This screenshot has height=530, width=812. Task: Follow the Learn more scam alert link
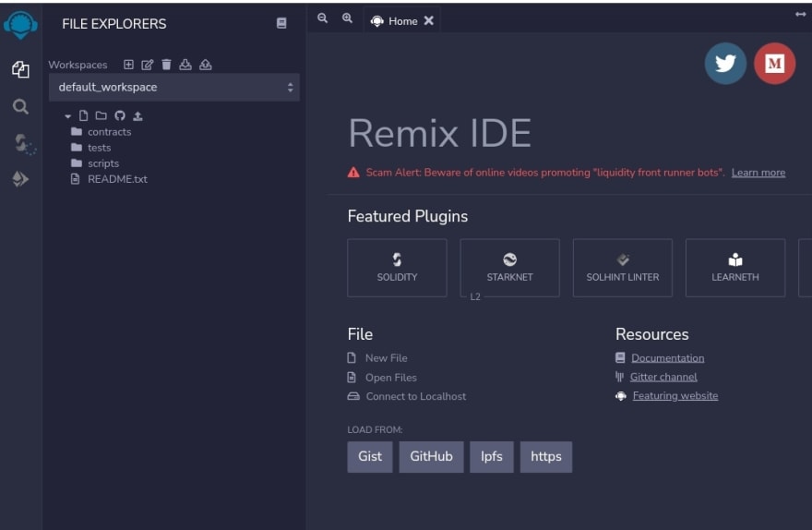click(x=758, y=173)
